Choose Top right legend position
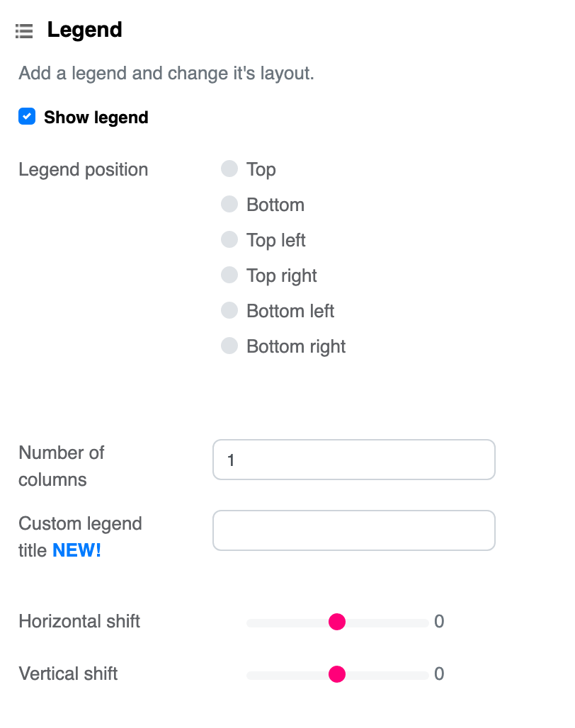The image size is (575, 728). [229, 275]
